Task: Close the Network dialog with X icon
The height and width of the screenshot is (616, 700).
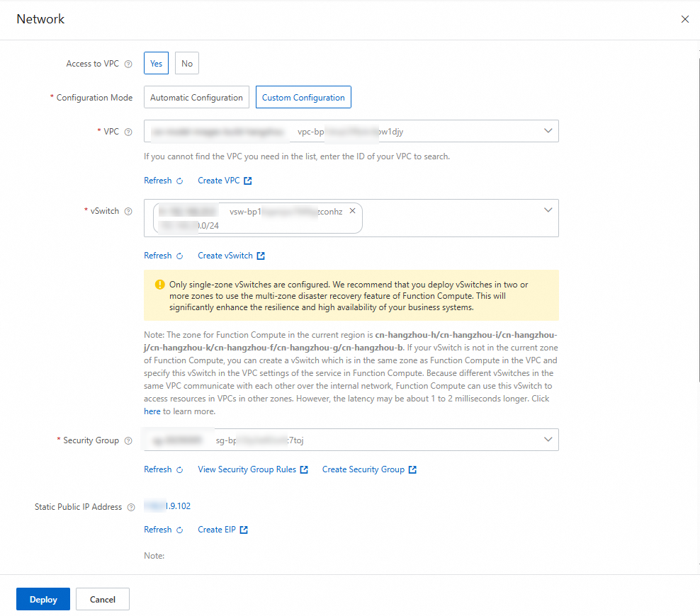Action: pos(685,19)
